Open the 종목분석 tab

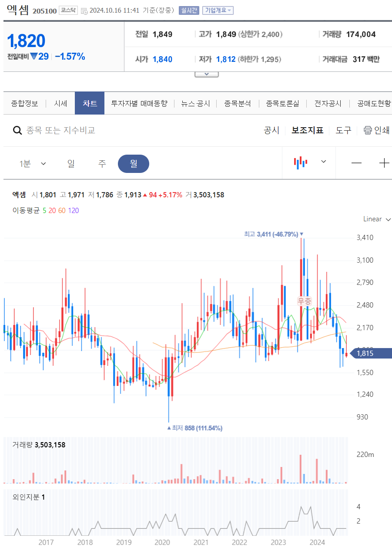pos(238,104)
